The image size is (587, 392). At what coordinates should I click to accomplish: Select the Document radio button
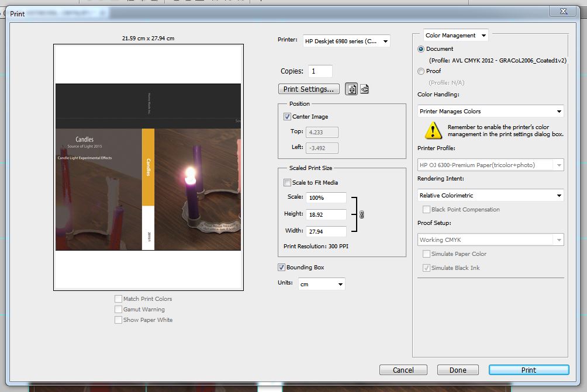[x=421, y=49]
